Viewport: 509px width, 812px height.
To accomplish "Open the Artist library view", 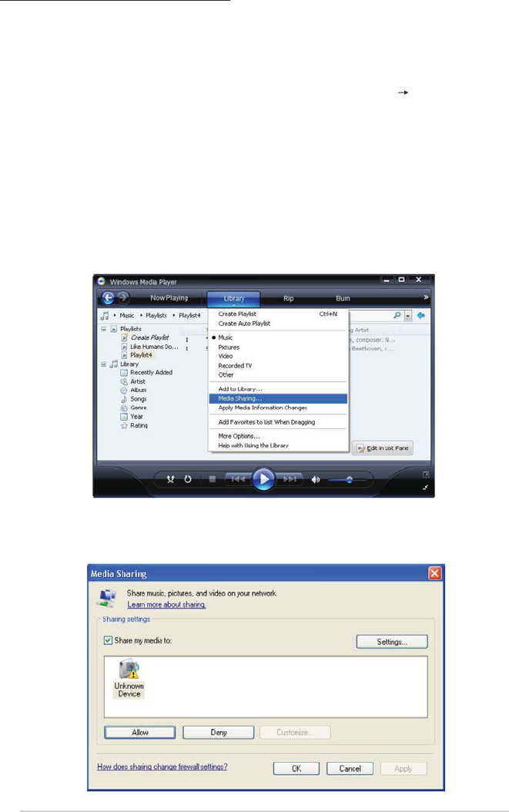I will (138, 381).
